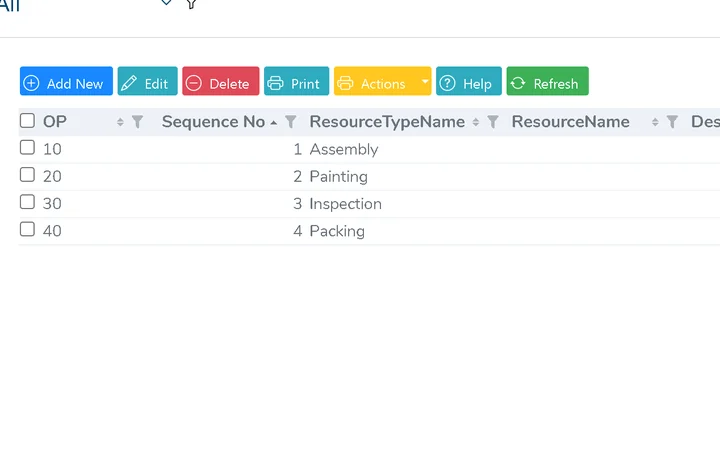Tick the select-all header checkbox
This screenshot has width=720, height=450.
28,121
